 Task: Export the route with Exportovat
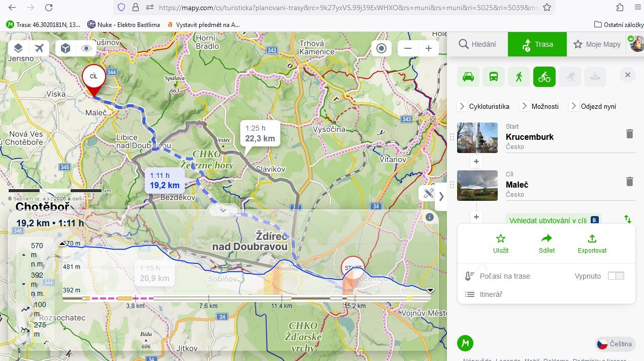click(592, 244)
